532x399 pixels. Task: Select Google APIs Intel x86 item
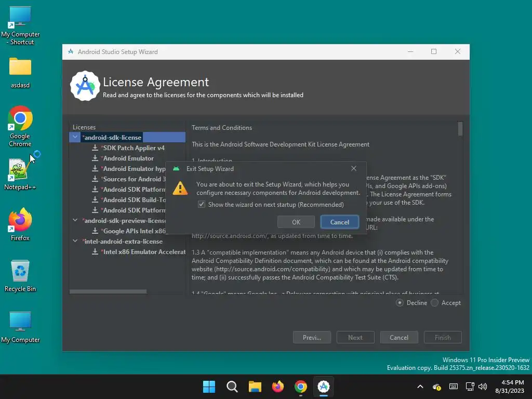tap(133, 231)
